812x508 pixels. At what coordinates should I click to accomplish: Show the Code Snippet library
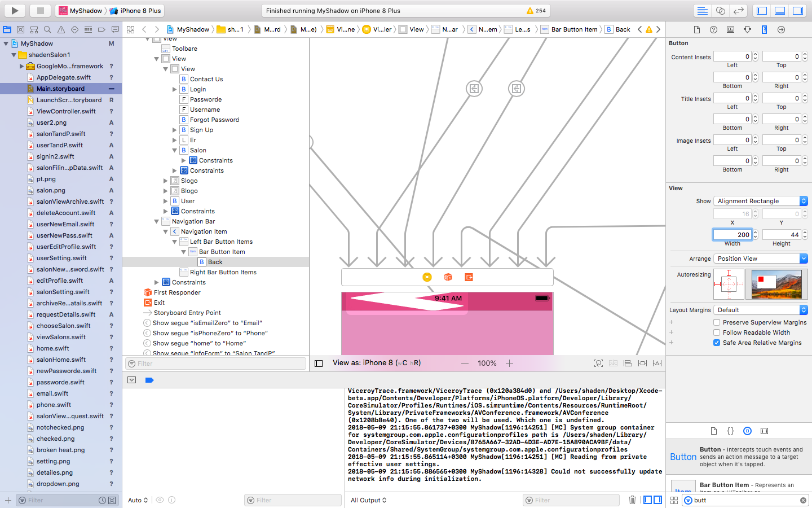point(730,431)
